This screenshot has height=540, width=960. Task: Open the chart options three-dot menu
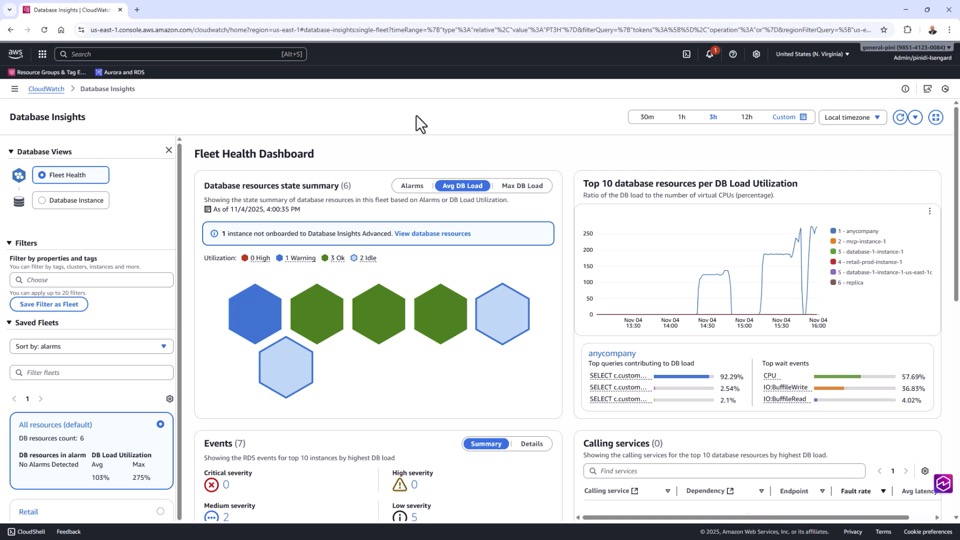(929, 211)
